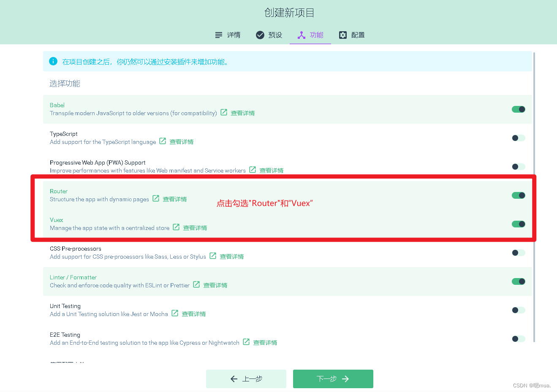
Task: Open Unit Testing external link icon
Action: [x=175, y=313]
